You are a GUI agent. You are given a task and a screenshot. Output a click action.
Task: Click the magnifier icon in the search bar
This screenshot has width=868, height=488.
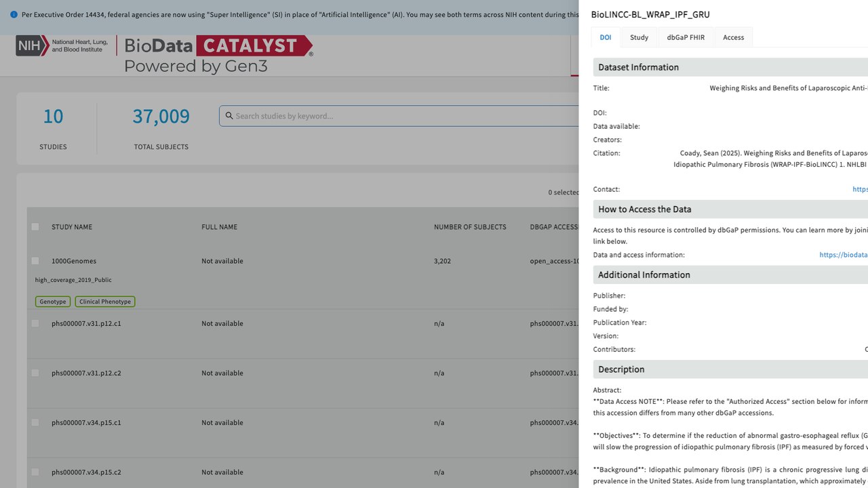click(229, 116)
